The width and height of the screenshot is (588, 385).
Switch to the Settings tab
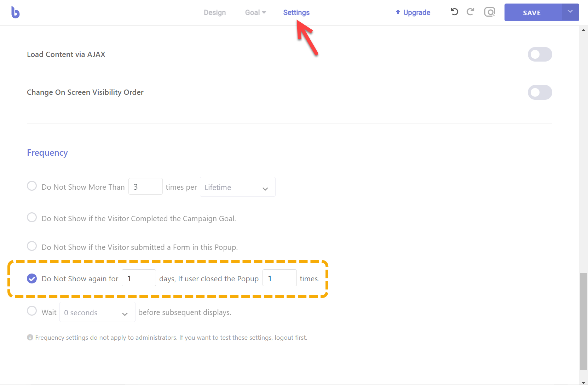tap(296, 12)
